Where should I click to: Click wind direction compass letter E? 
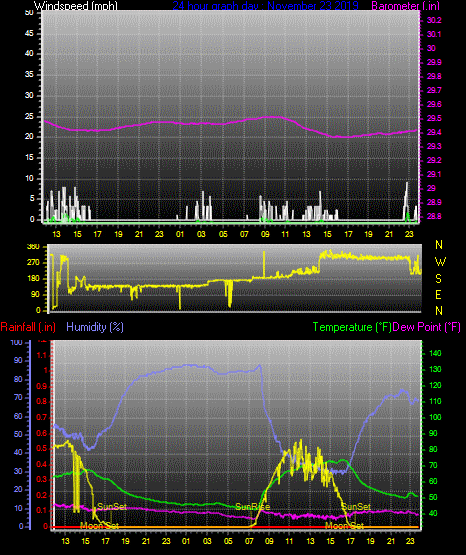coord(438,295)
